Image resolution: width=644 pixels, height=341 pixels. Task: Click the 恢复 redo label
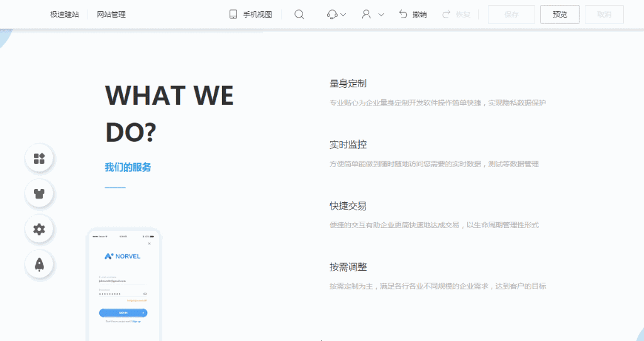click(463, 14)
